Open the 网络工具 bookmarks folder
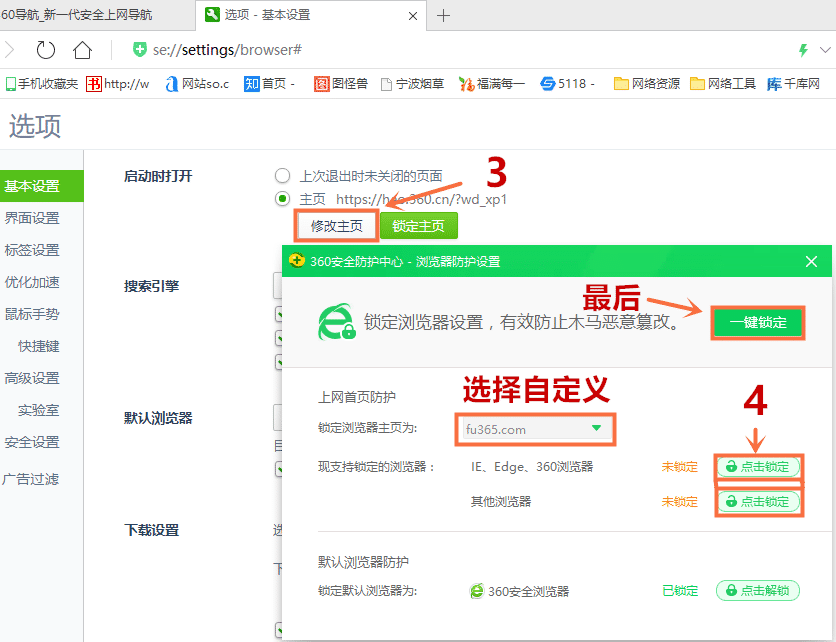The image size is (836, 642). (722, 84)
